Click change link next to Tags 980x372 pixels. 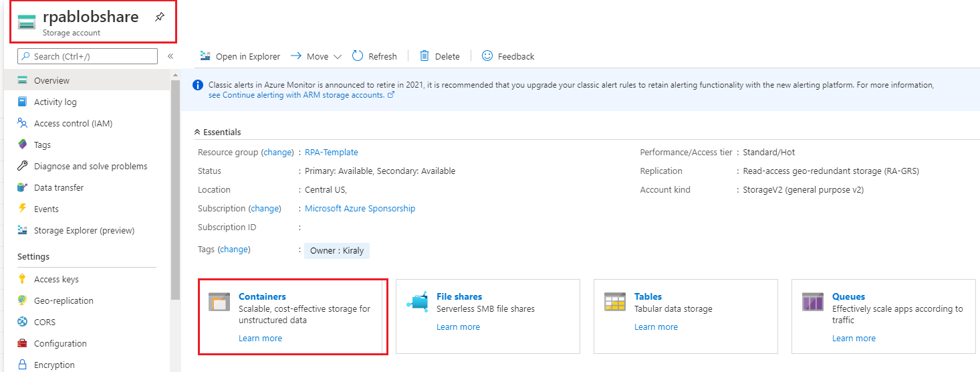(234, 249)
